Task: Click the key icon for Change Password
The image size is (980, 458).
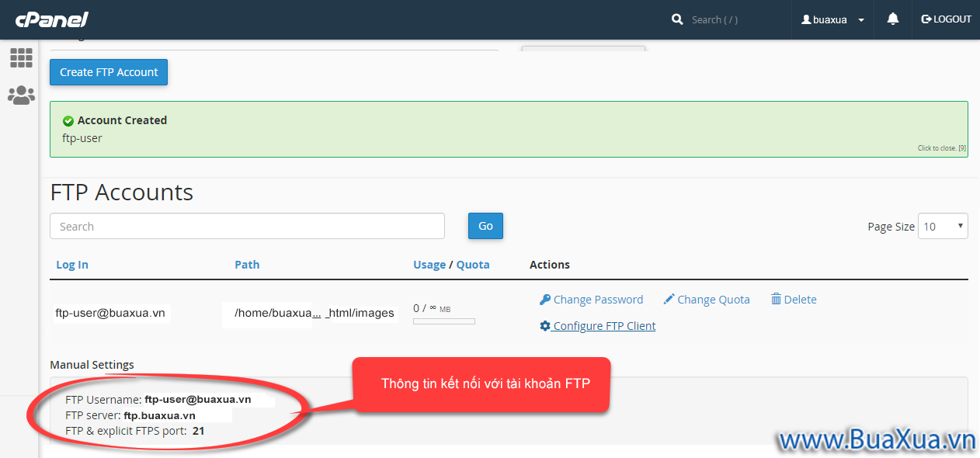Action: point(545,300)
